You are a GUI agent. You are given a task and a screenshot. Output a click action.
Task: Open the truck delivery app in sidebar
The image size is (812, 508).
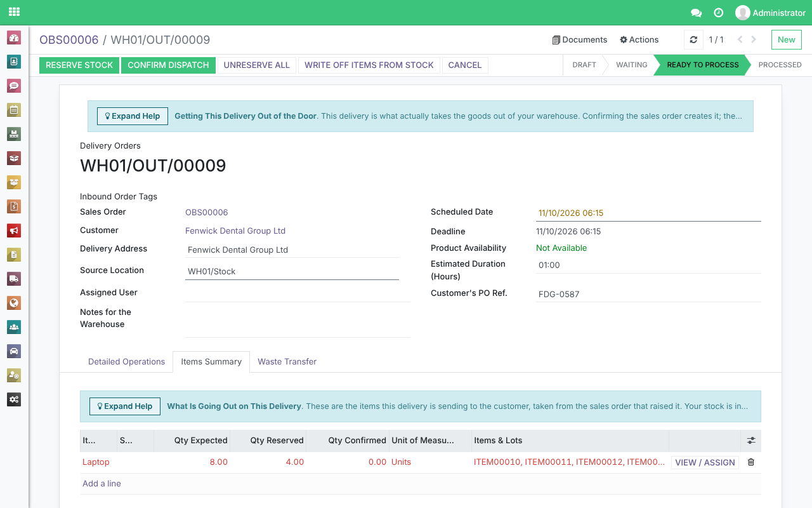point(14,279)
